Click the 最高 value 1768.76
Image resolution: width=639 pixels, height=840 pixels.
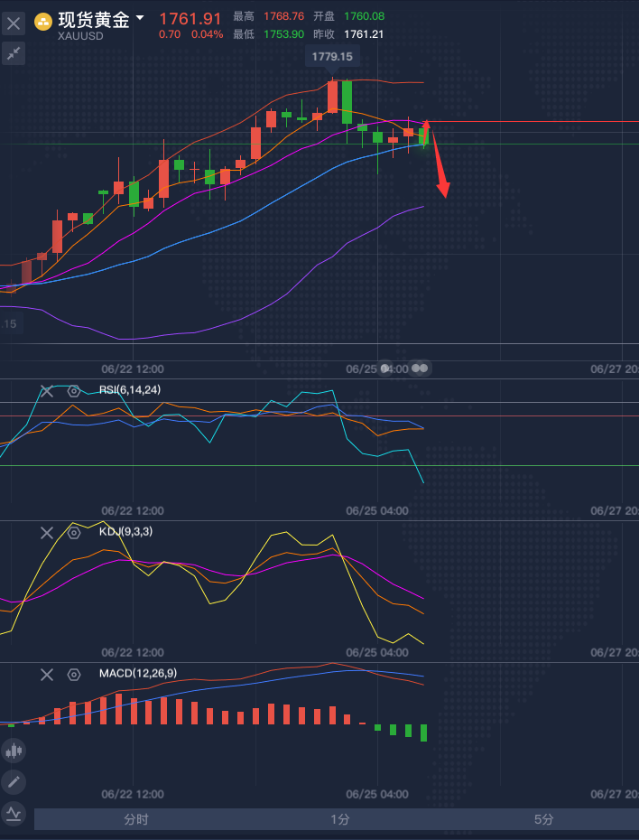point(283,16)
